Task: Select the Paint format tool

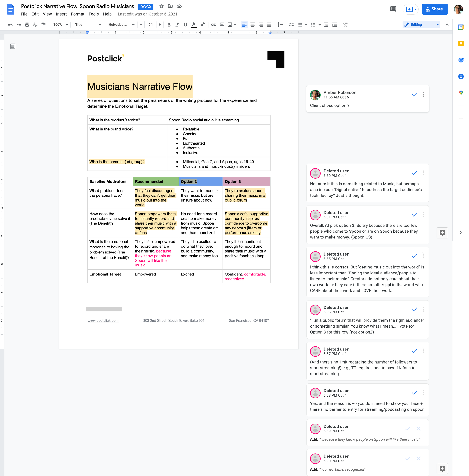Action: point(44,25)
